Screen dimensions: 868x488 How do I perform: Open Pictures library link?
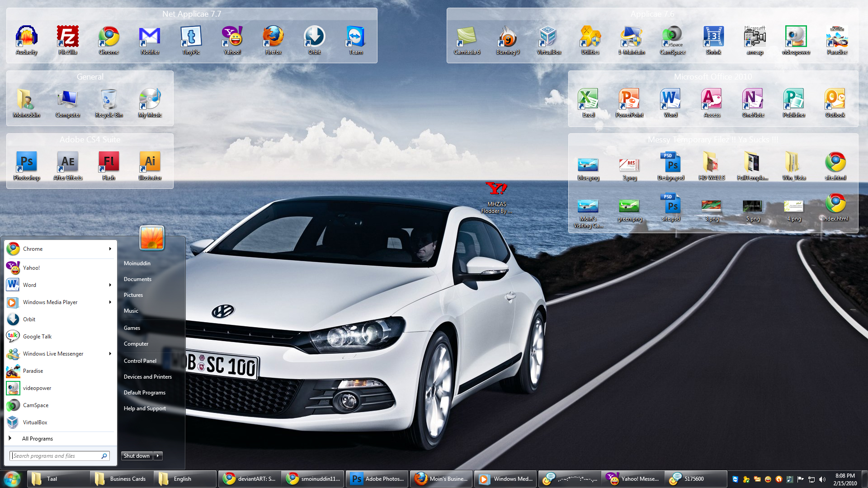(133, 295)
